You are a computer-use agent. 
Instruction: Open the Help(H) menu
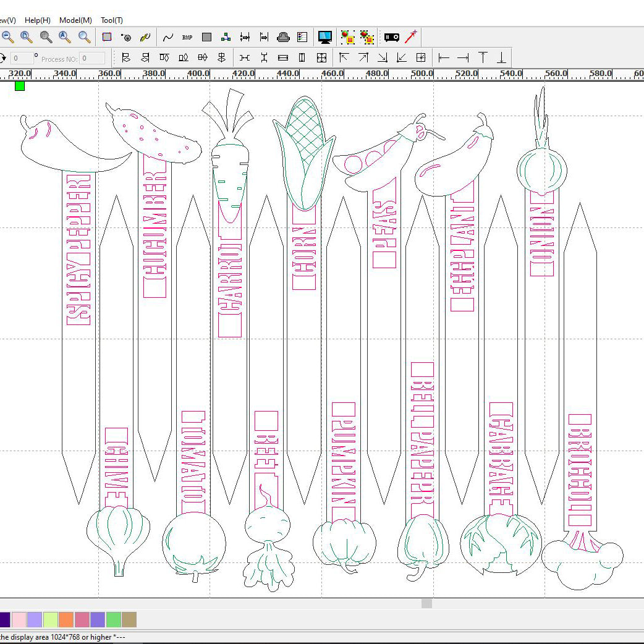click(x=38, y=20)
